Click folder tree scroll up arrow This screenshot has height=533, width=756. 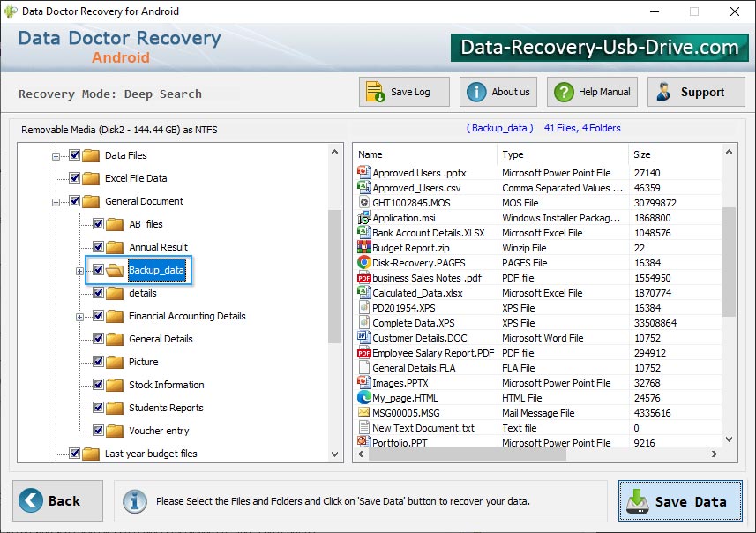tap(334, 152)
